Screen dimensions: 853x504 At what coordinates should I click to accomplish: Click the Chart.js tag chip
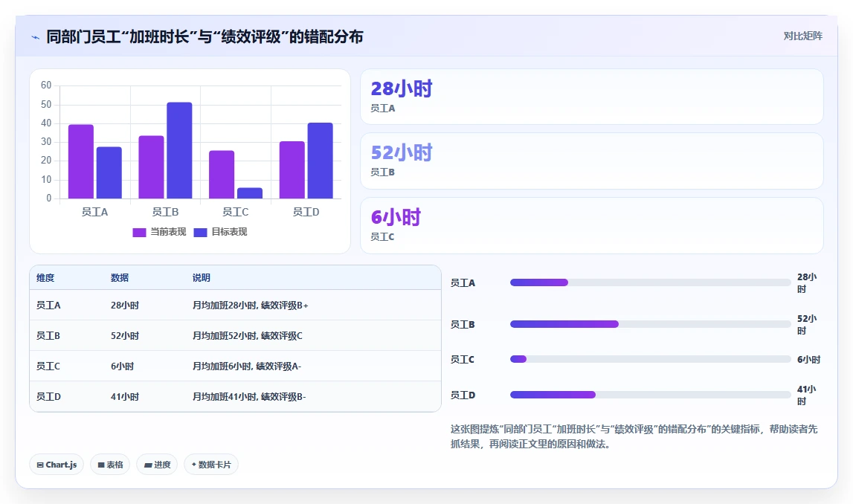(x=57, y=465)
